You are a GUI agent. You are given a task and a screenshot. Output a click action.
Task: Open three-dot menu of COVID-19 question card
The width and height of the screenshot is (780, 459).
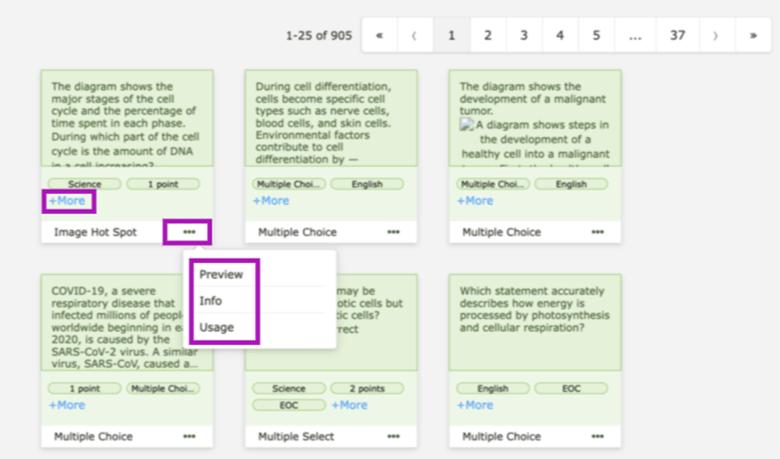tap(189, 437)
